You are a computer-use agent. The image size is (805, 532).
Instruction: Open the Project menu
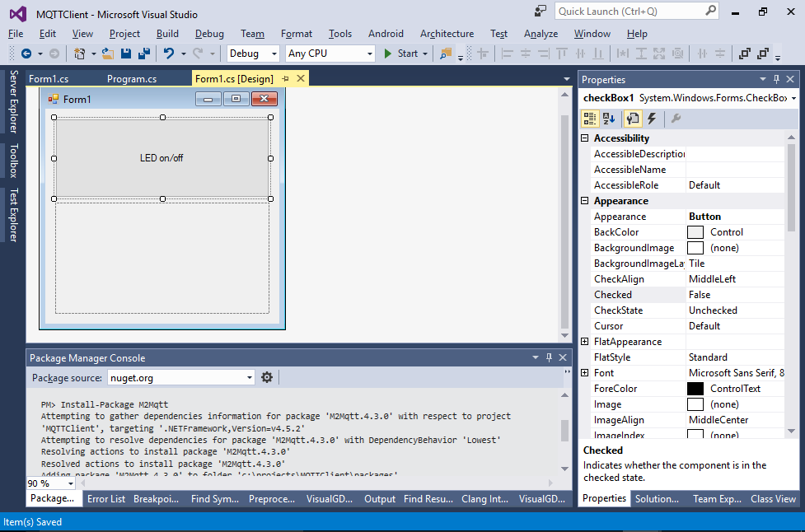coord(124,34)
